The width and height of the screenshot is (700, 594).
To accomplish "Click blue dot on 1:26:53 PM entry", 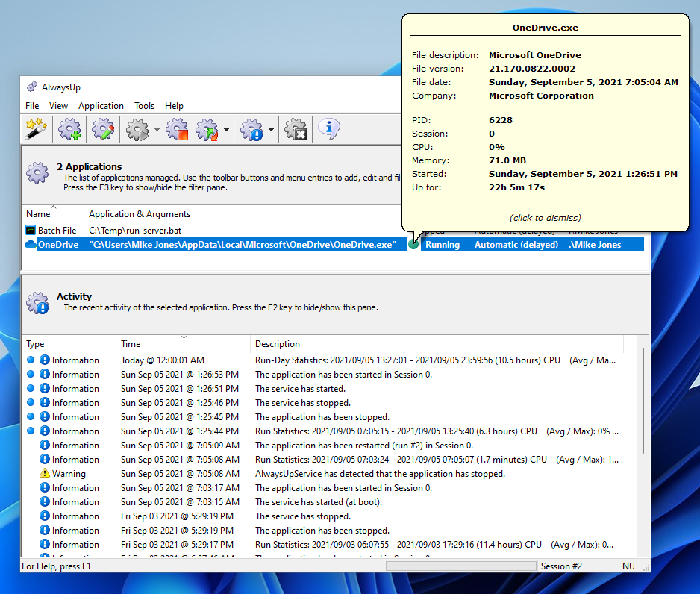I will (x=31, y=374).
